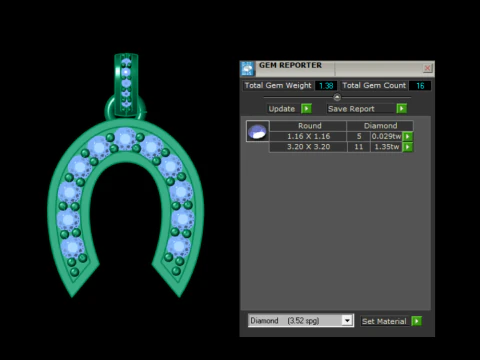
Task: Click the Update button label
Action: [x=282, y=109]
